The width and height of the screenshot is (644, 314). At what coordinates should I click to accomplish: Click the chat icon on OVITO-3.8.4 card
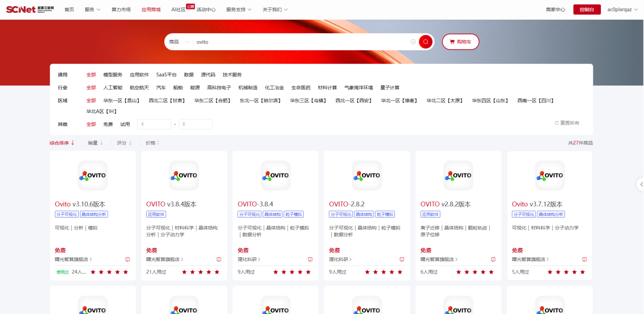click(x=310, y=260)
